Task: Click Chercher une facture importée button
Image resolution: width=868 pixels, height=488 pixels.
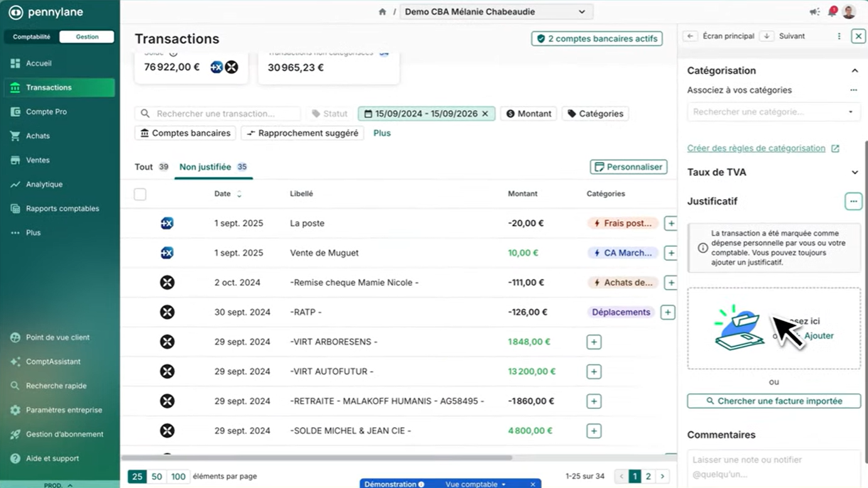Action: pyautogui.click(x=773, y=401)
